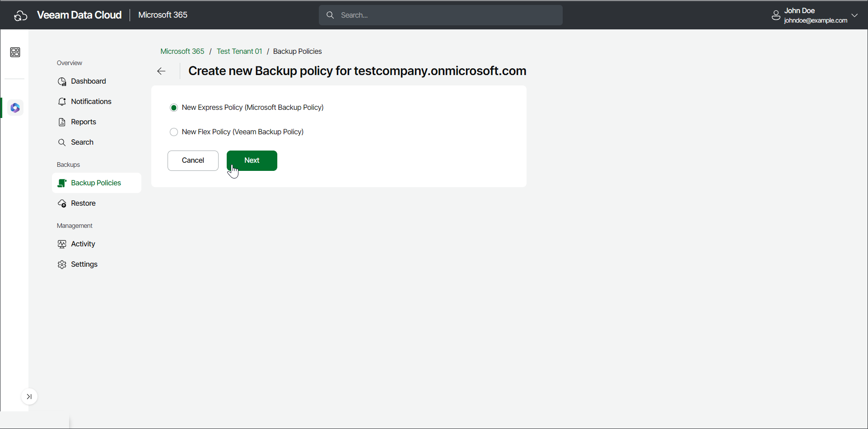Open the Activity menu item

tap(97, 244)
